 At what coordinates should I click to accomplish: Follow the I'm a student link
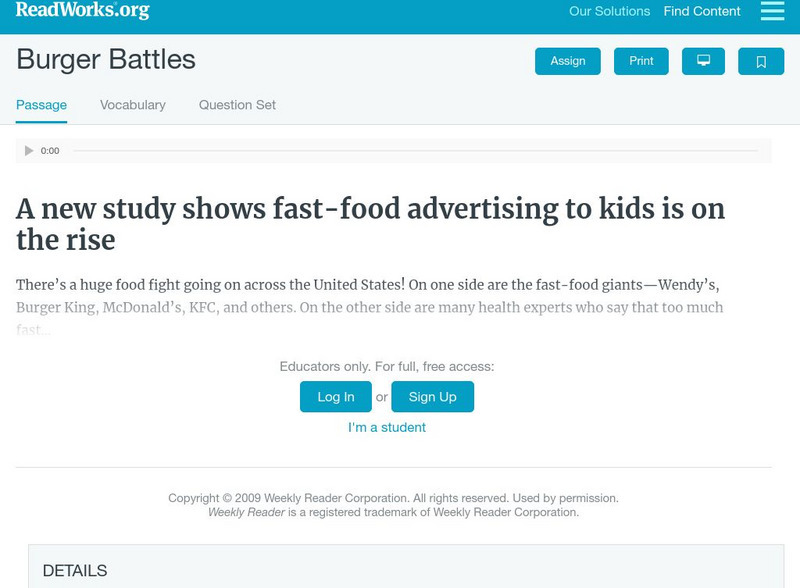387,427
